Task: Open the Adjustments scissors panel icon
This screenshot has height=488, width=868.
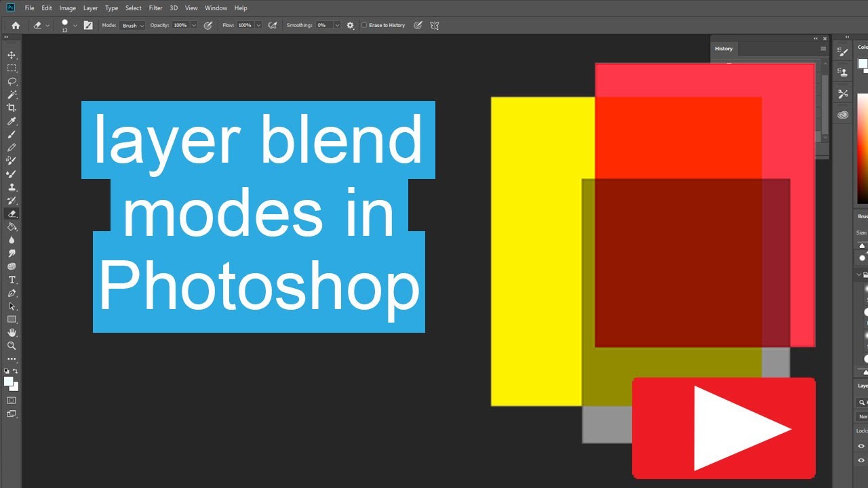Action: click(x=843, y=94)
